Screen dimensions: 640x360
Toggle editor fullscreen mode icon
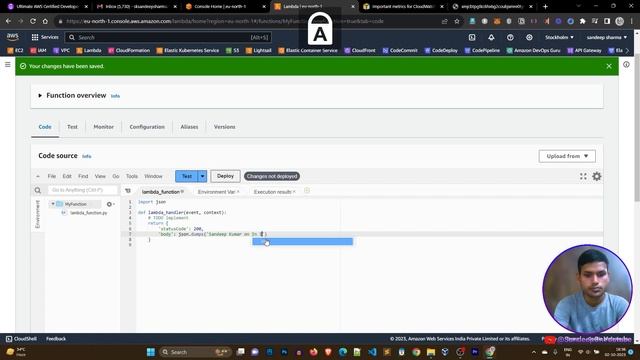[583, 176]
